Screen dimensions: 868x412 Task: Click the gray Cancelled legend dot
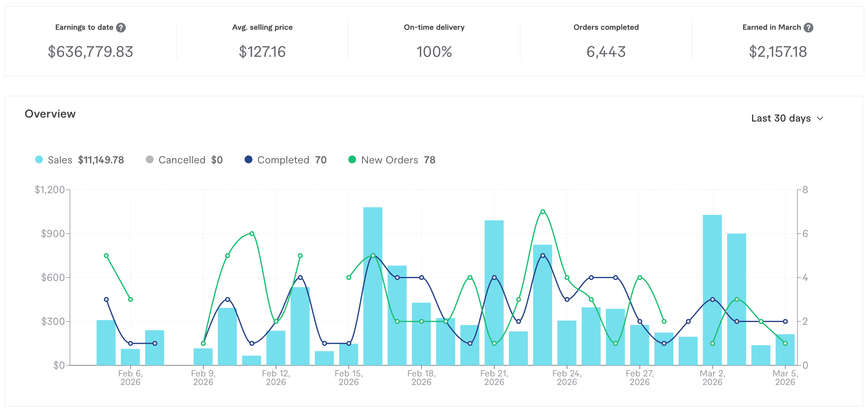click(150, 159)
